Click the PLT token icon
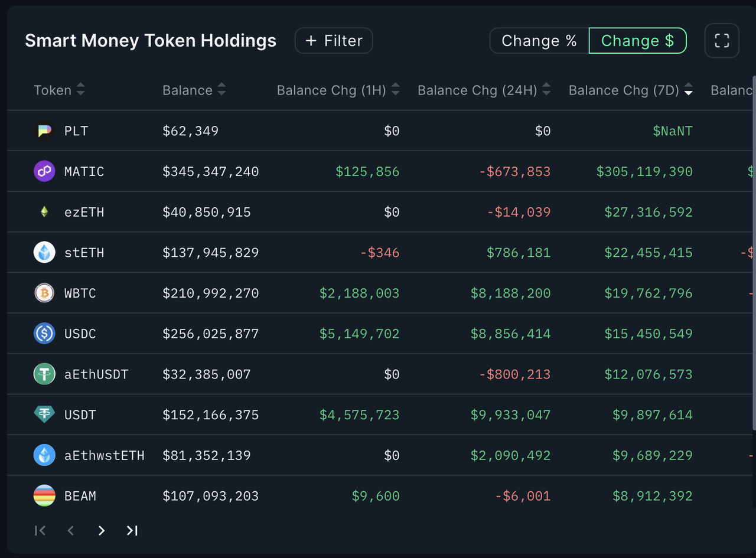 click(x=44, y=130)
